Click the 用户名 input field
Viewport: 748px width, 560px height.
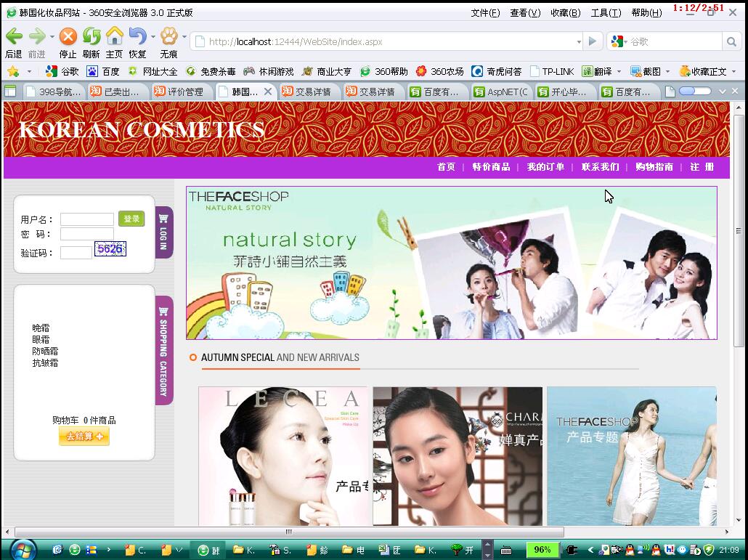[x=87, y=219]
